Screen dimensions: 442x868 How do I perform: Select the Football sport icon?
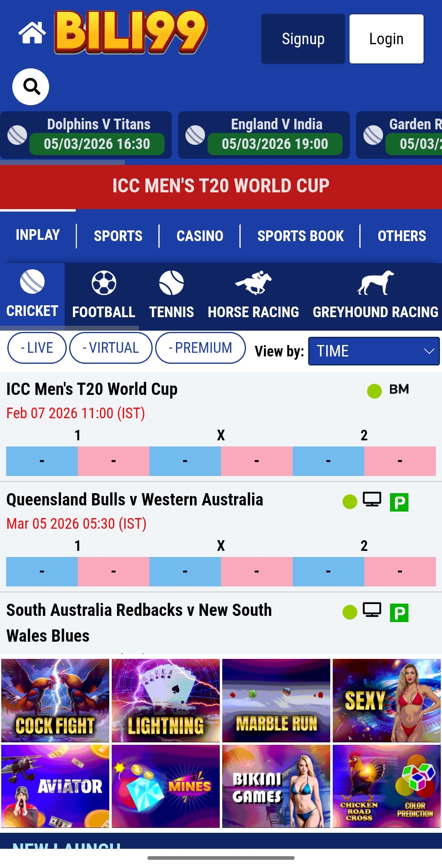104,283
